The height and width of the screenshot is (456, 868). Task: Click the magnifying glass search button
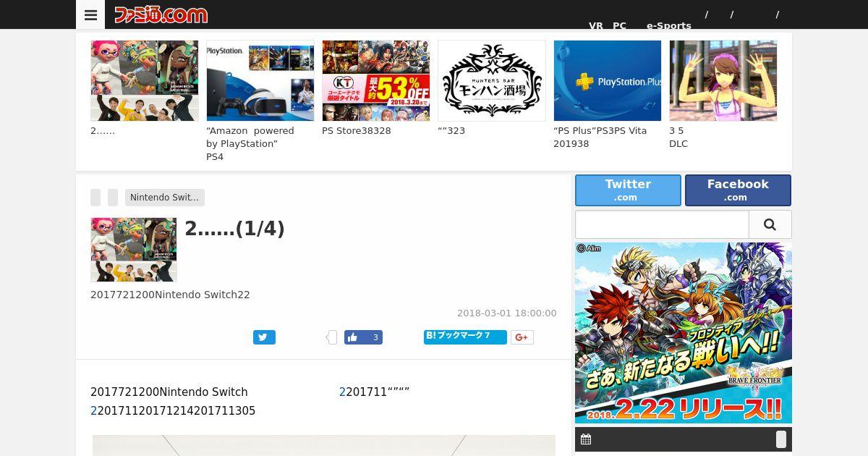coord(770,224)
